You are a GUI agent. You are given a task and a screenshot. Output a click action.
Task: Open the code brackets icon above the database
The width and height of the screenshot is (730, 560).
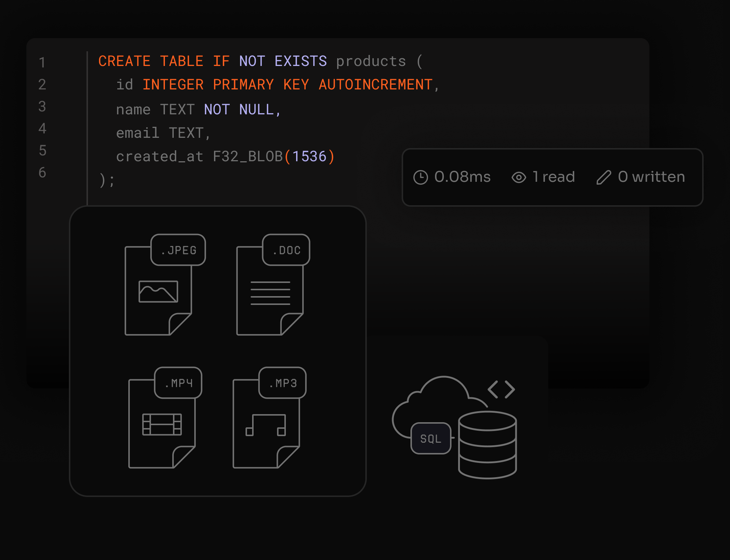tap(501, 388)
